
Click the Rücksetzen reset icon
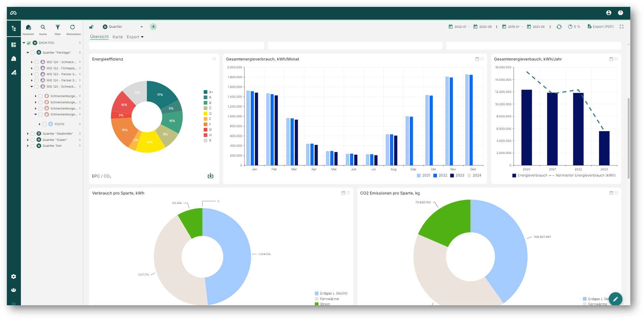[72, 27]
